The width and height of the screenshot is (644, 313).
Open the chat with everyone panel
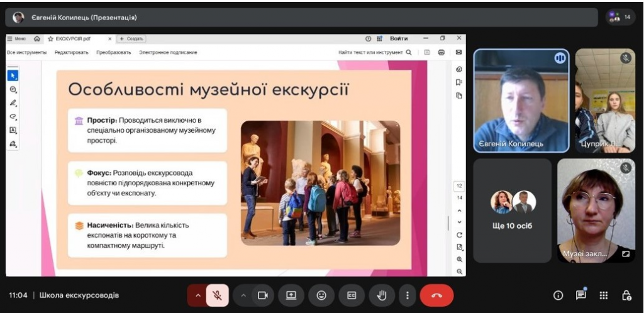(580, 295)
